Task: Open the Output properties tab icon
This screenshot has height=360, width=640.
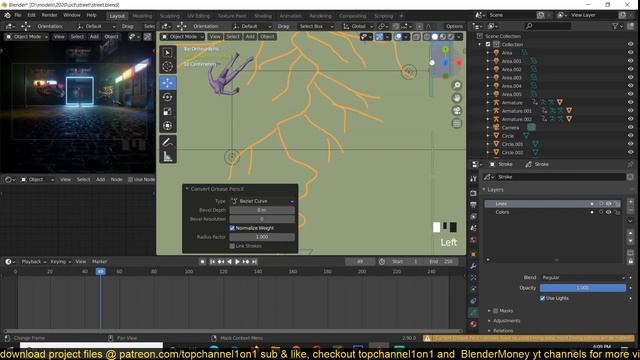Action: 473,204
